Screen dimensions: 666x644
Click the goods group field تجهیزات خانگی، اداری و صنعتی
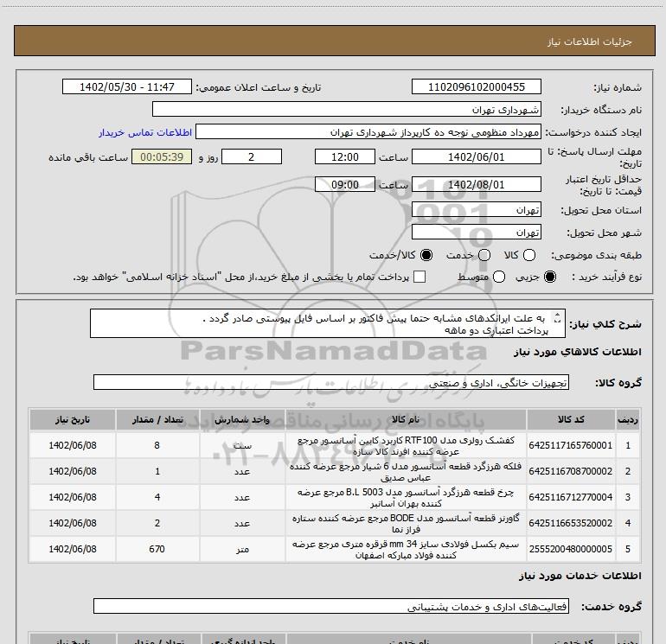point(331,382)
